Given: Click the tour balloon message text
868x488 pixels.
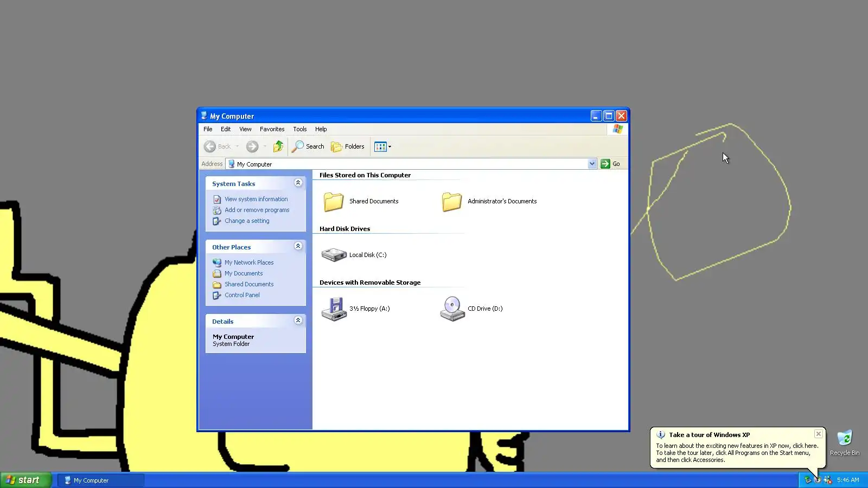Looking at the screenshot, I should [737, 453].
